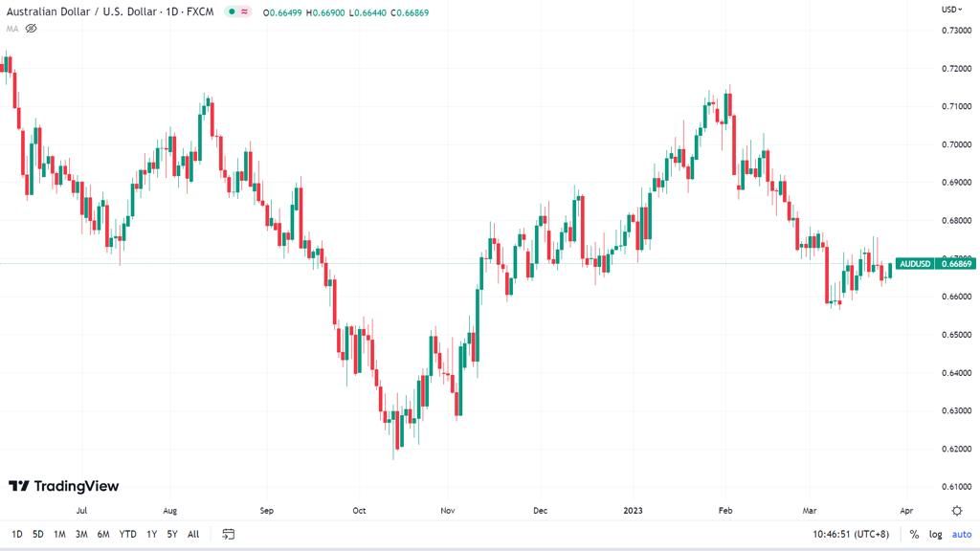Image resolution: width=980 pixels, height=551 pixels.
Task: Click the Oct date axis label
Action: (x=359, y=511)
